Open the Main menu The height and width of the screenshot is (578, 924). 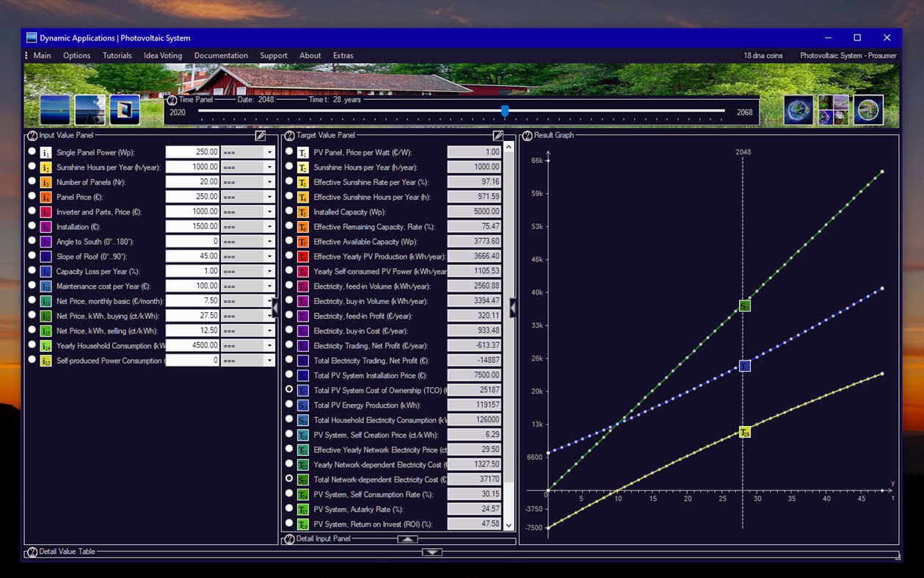click(42, 56)
